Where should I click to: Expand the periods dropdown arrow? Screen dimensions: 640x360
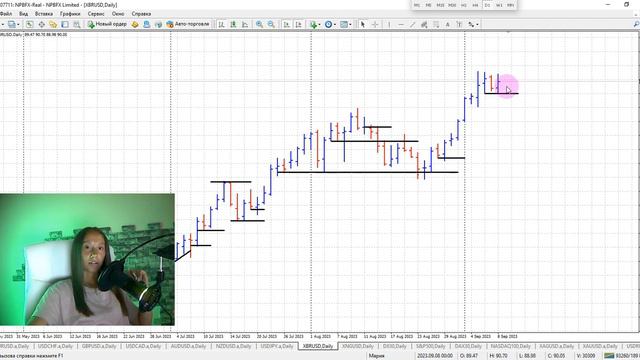coord(335,24)
